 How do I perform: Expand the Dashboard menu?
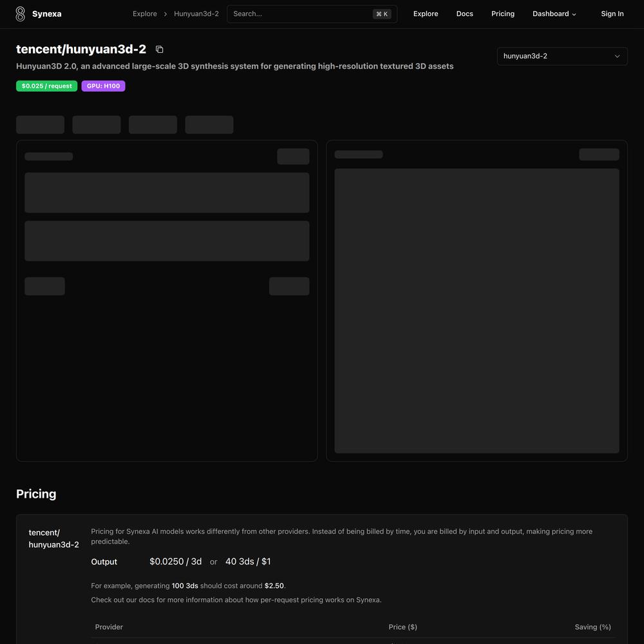point(554,14)
